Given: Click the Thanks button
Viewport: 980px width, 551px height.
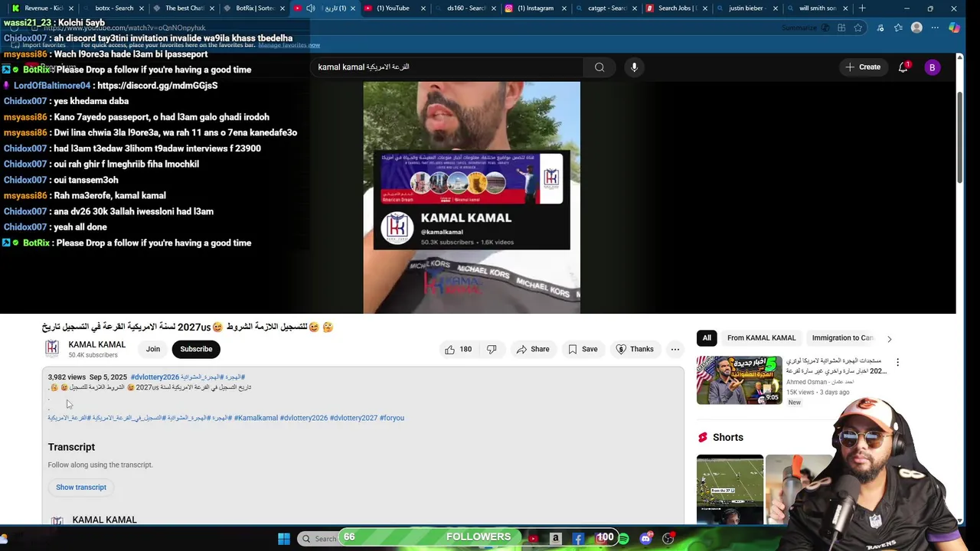Looking at the screenshot, I should (635, 349).
